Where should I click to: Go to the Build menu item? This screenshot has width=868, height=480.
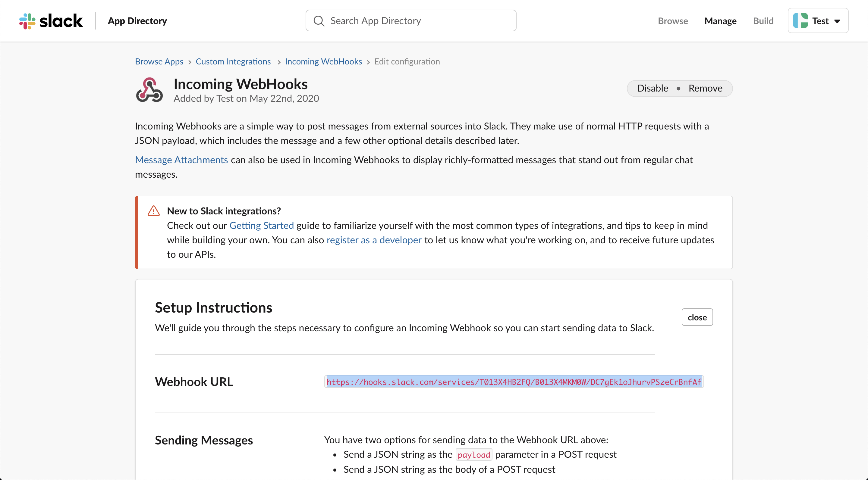pyautogui.click(x=763, y=21)
